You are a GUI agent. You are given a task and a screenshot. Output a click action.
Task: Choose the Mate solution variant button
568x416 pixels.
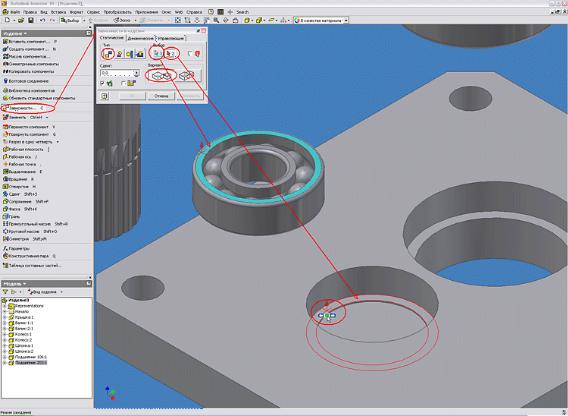[x=161, y=76]
